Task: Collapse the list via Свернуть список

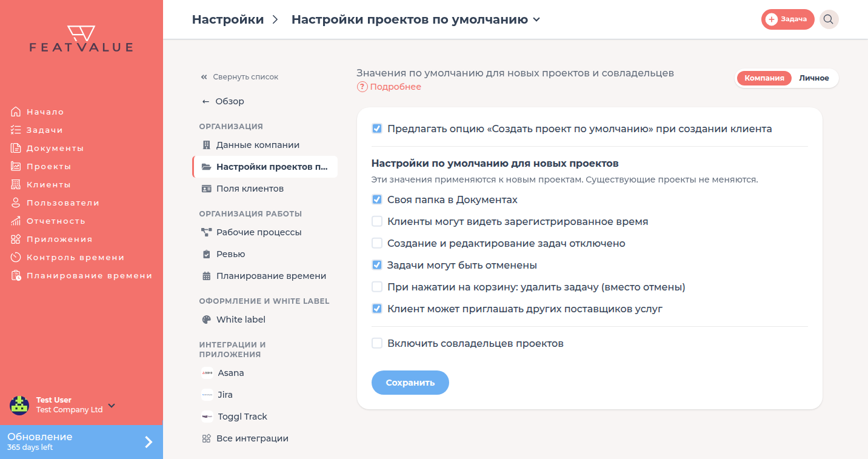Action: point(239,77)
